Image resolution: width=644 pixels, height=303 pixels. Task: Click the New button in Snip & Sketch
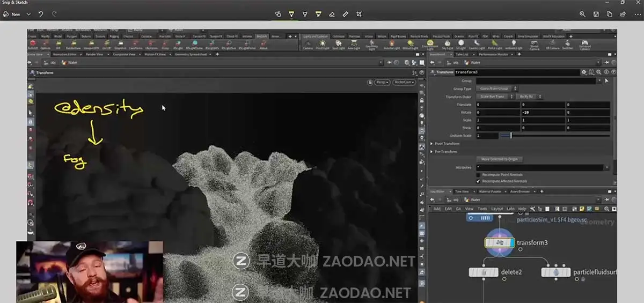click(x=12, y=14)
